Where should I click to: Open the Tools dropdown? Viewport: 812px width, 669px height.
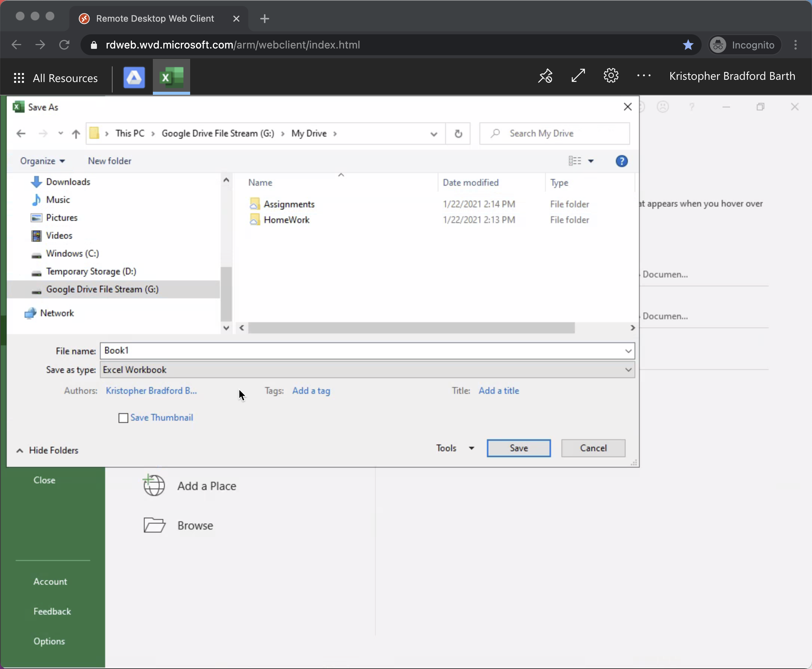(x=455, y=448)
